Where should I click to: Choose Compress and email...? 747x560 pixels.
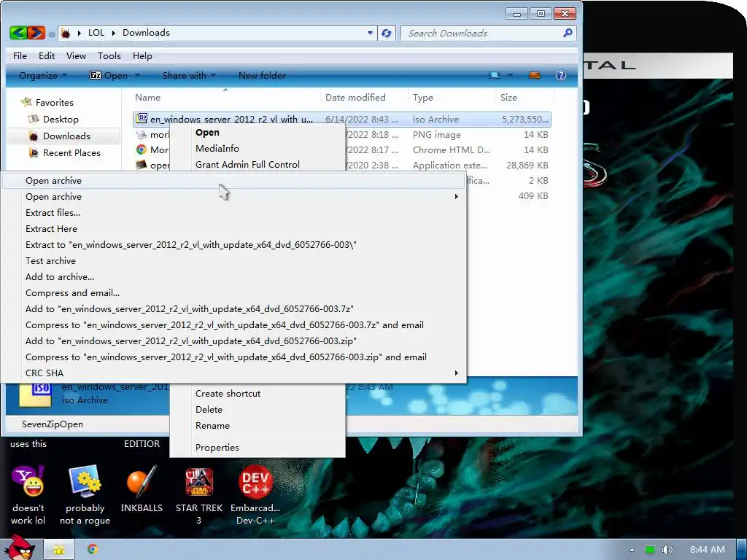[233, 293]
